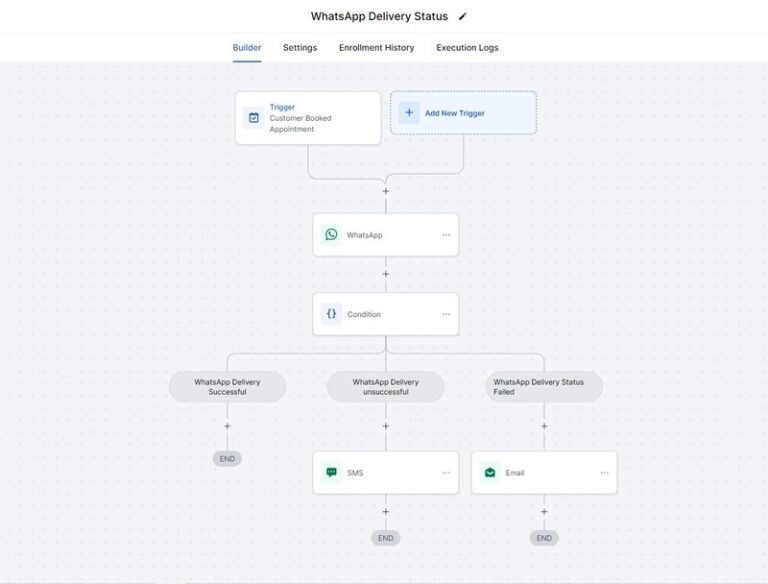Click the plus icon in Add New Trigger
Screen dimensions: 768x584
point(409,113)
